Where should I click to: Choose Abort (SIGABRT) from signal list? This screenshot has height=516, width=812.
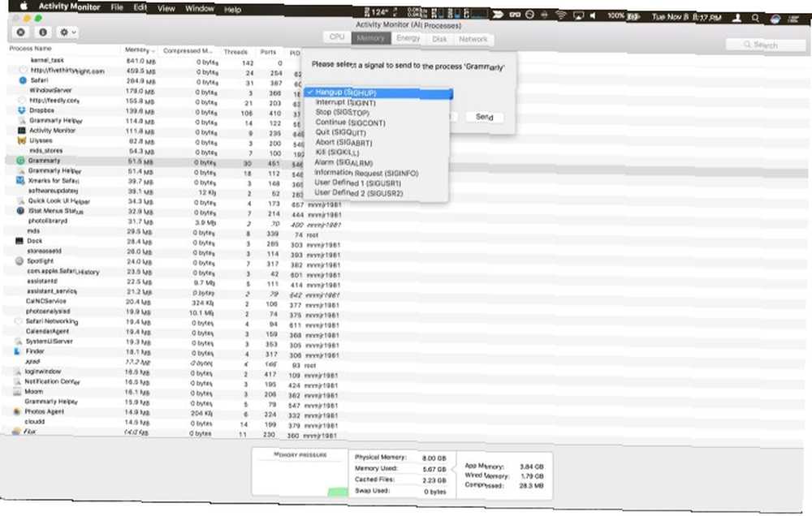[343, 142]
